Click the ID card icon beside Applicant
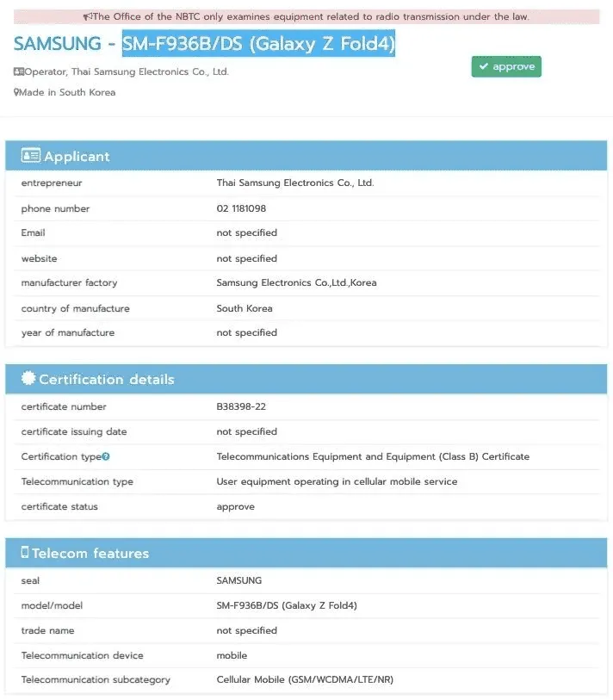The width and height of the screenshot is (613, 700). (x=30, y=155)
